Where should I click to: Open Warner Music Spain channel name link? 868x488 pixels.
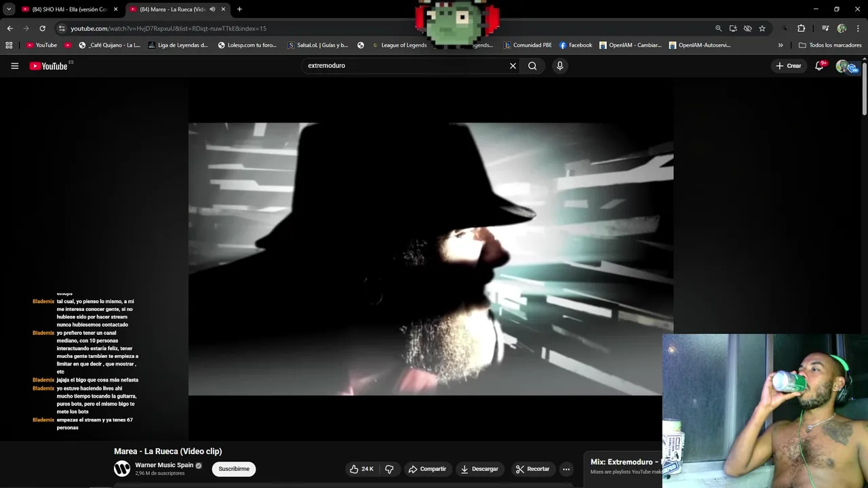click(x=164, y=465)
